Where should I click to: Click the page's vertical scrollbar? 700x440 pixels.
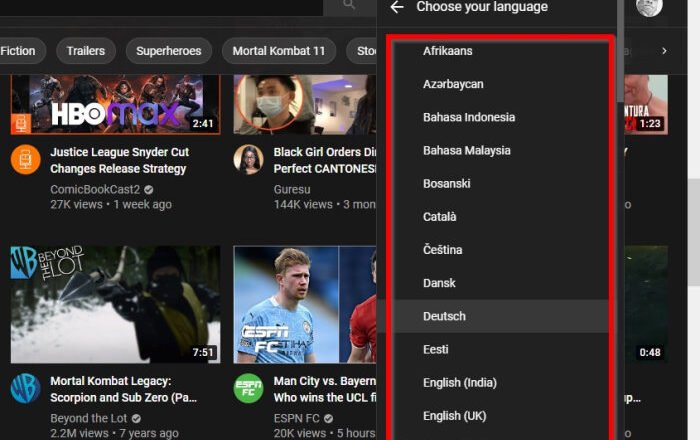[x=693, y=232]
